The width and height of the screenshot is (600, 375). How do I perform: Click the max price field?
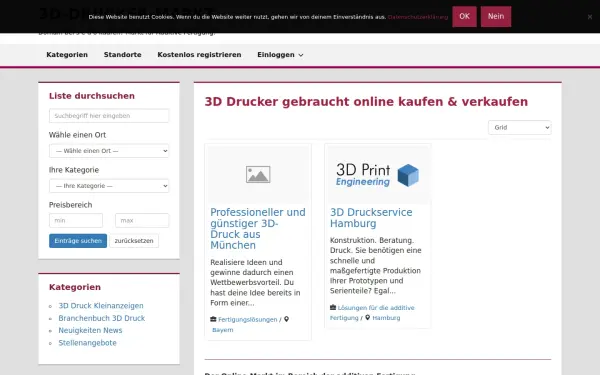pos(142,220)
